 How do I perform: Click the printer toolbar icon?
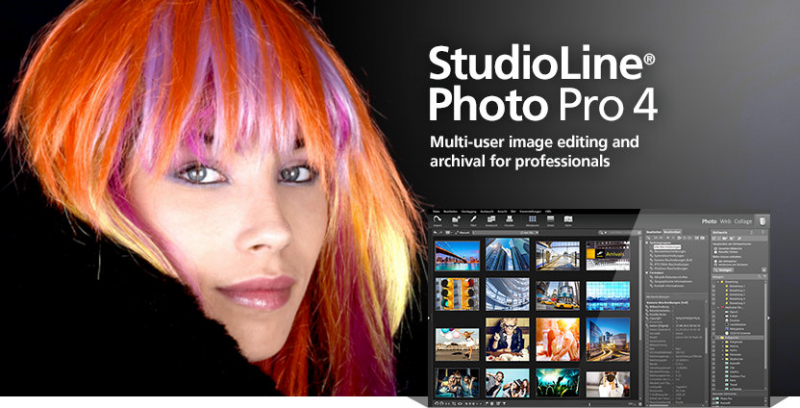click(x=509, y=219)
